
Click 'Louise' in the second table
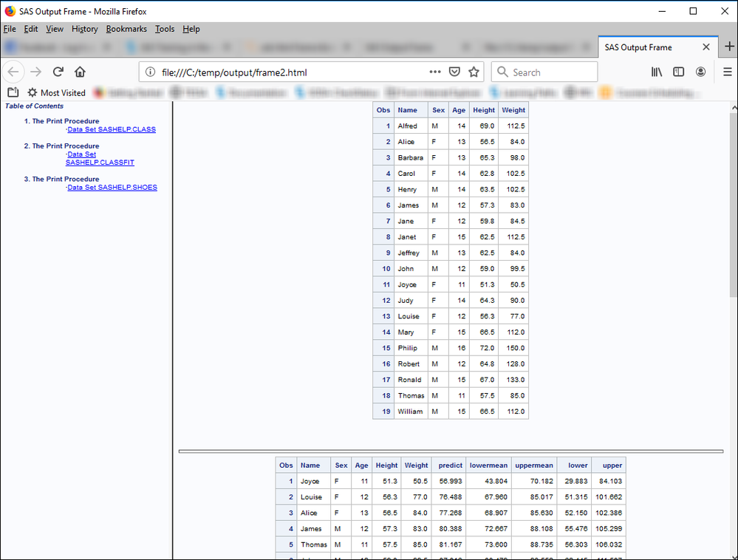point(314,497)
